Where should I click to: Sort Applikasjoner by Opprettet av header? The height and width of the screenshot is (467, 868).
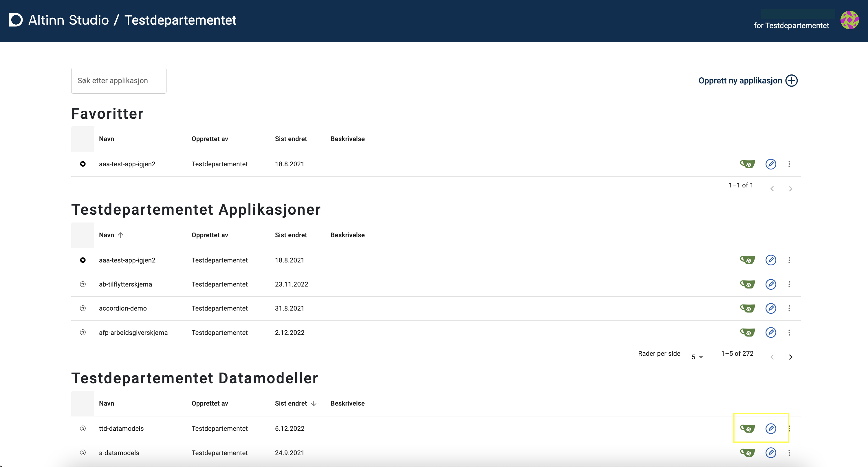210,235
